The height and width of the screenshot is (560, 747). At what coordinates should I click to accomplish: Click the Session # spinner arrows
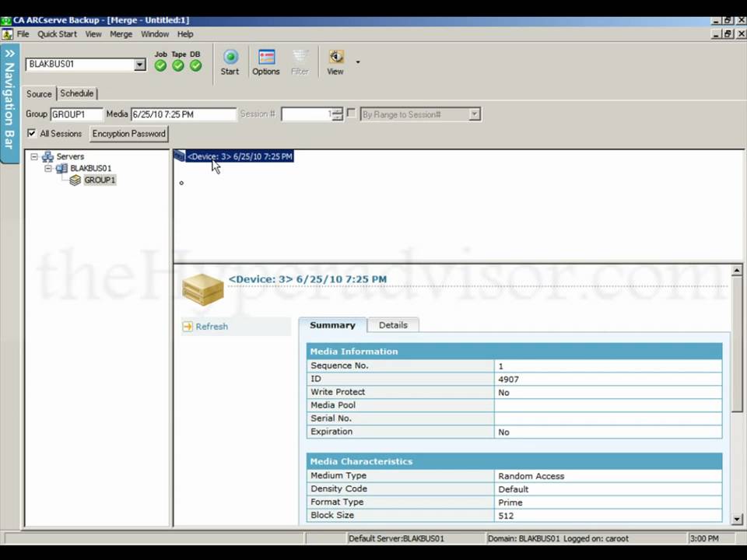[x=337, y=114]
